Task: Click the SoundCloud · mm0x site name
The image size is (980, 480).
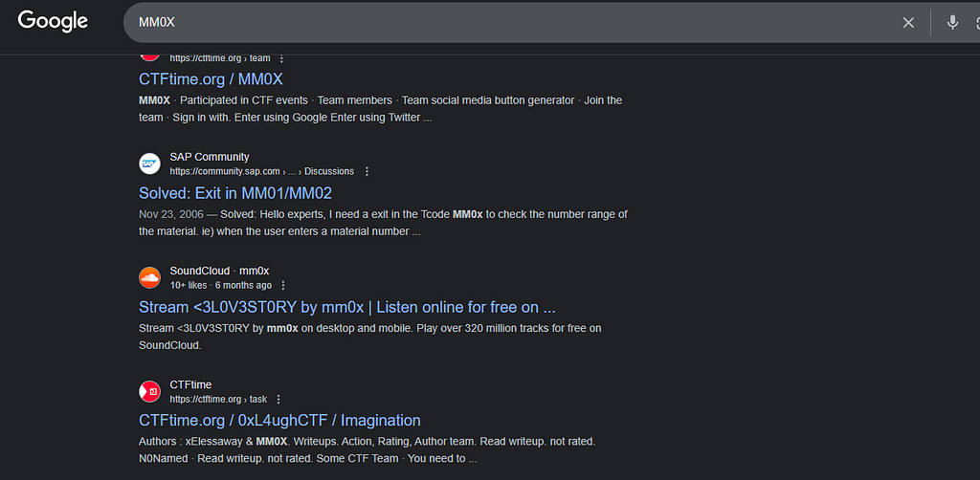Action: click(x=219, y=271)
